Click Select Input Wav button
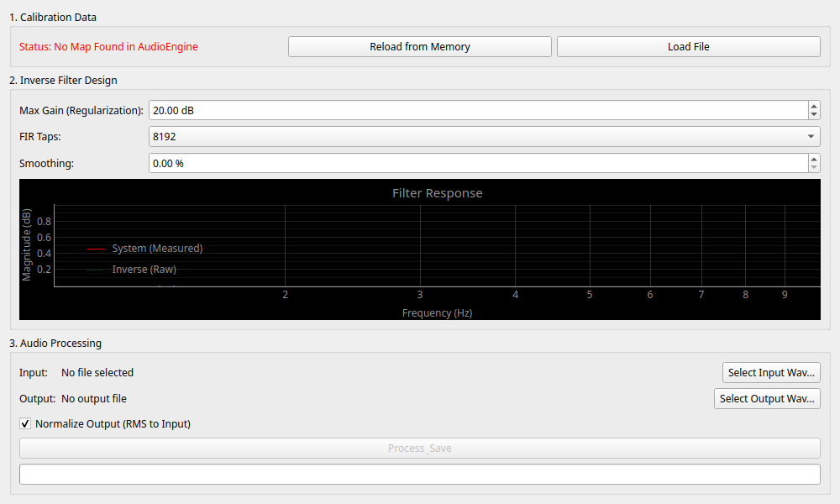 click(x=771, y=373)
